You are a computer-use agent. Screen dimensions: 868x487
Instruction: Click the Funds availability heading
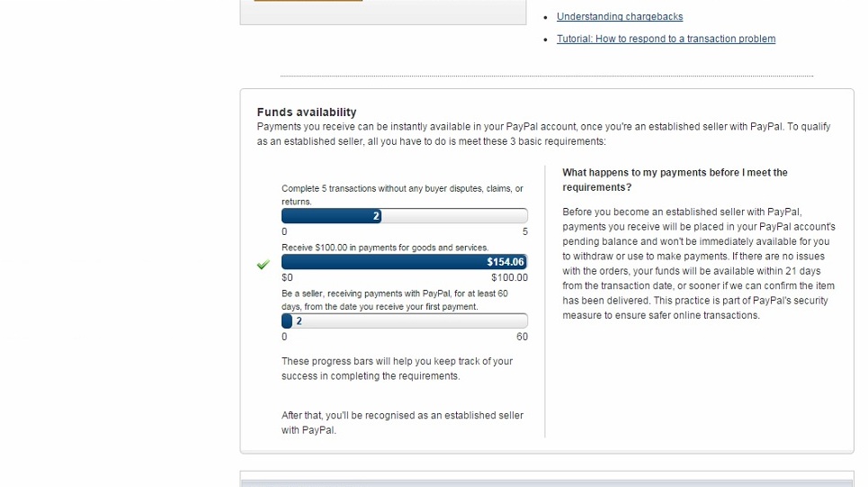point(307,113)
